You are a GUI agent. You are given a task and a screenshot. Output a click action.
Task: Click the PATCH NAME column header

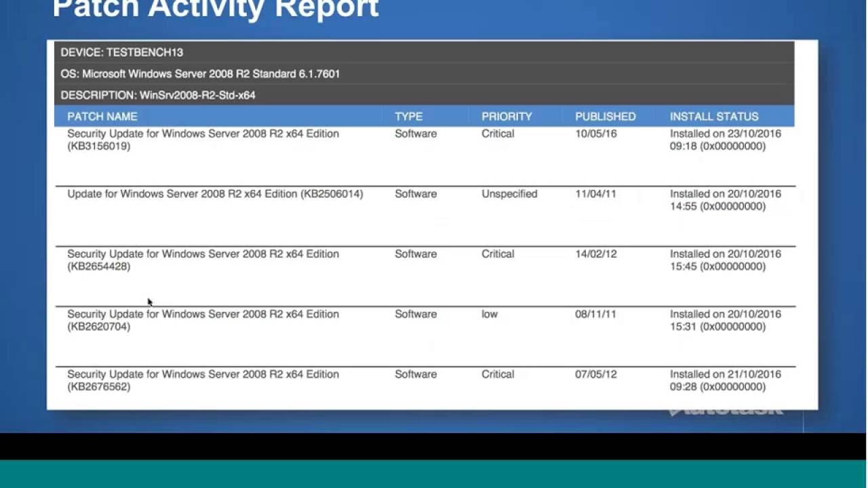point(102,117)
